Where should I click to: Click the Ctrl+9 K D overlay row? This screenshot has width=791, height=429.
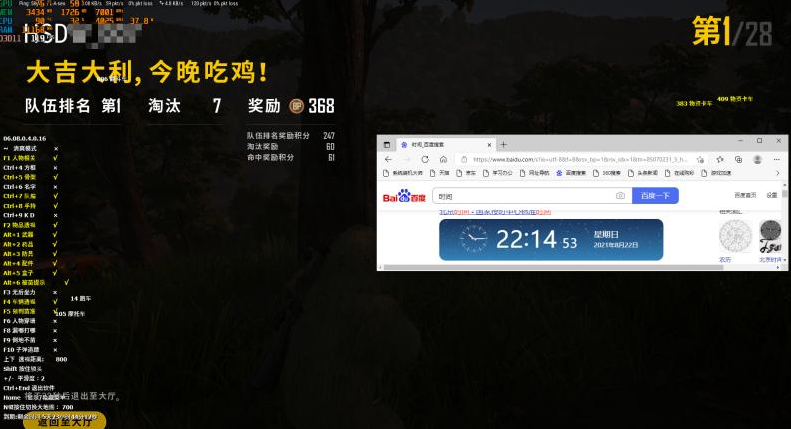pyautogui.click(x=30, y=216)
